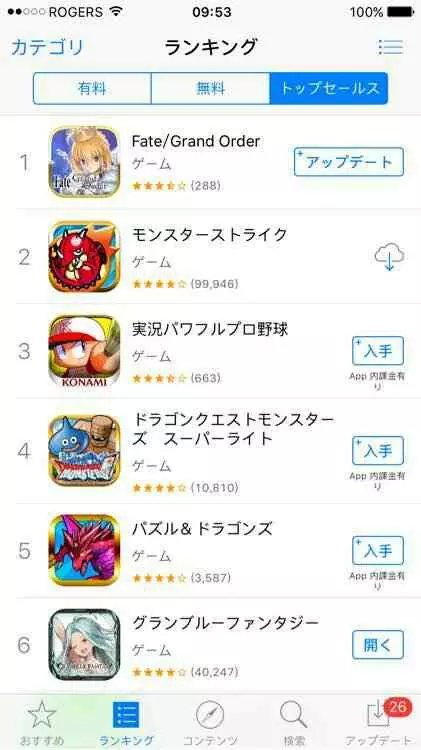Open the Fate/Grand Order app icon
Image resolution: width=421 pixels, height=750 pixels.
pyautogui.click(x=85, y=162)
